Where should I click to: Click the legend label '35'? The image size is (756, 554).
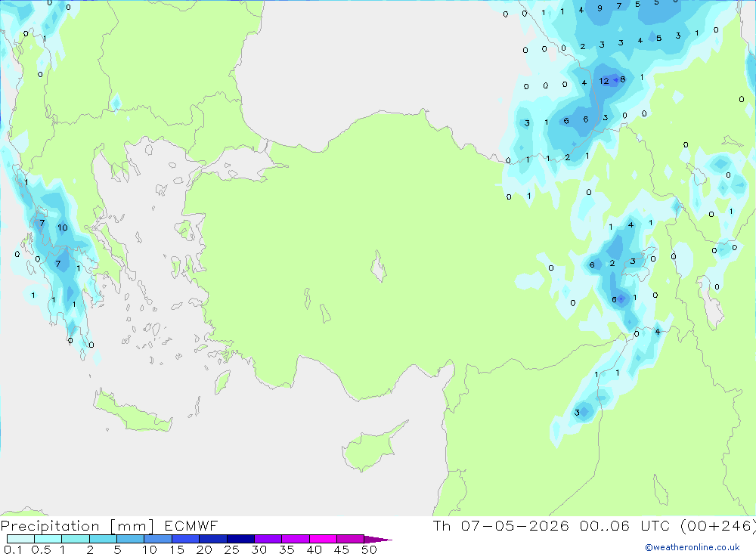(287, 549)
